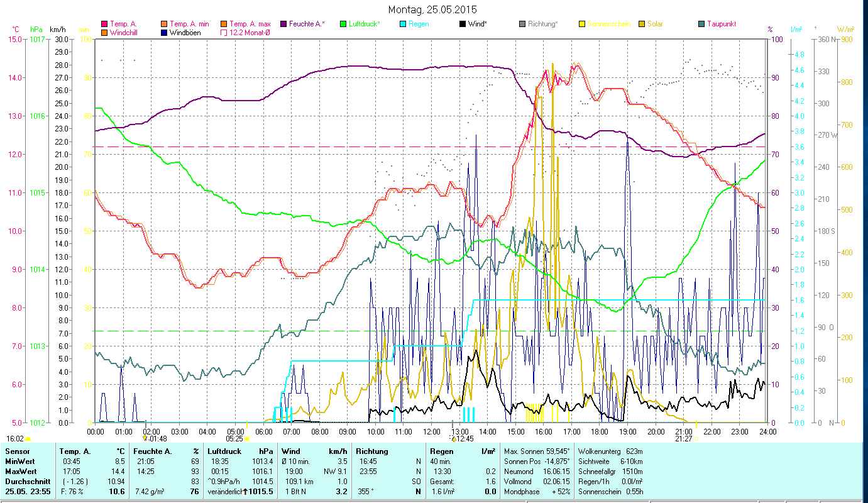Click the 25.05. 23:55 timestamp
Screen dimensions: 868x503
coord(28,491)
